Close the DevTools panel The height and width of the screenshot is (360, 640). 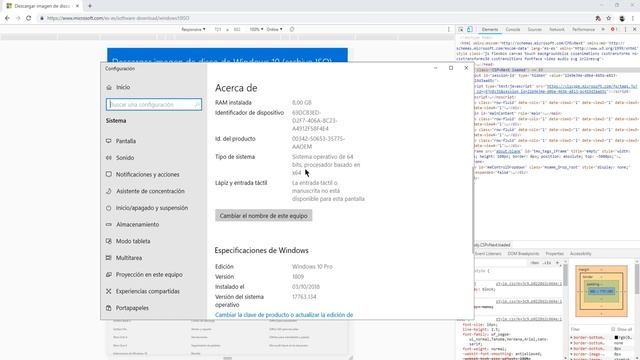click(634, 29)
